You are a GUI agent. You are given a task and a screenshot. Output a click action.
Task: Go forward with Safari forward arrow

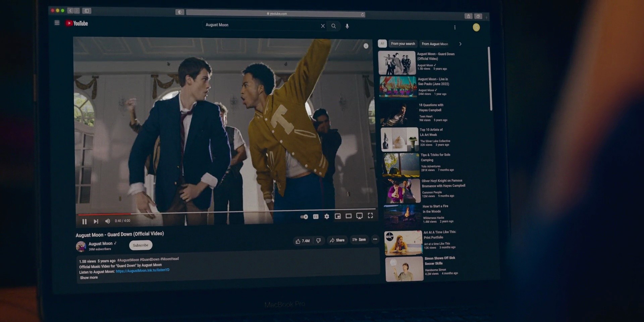pyautogui.click(x=76, y=11)
